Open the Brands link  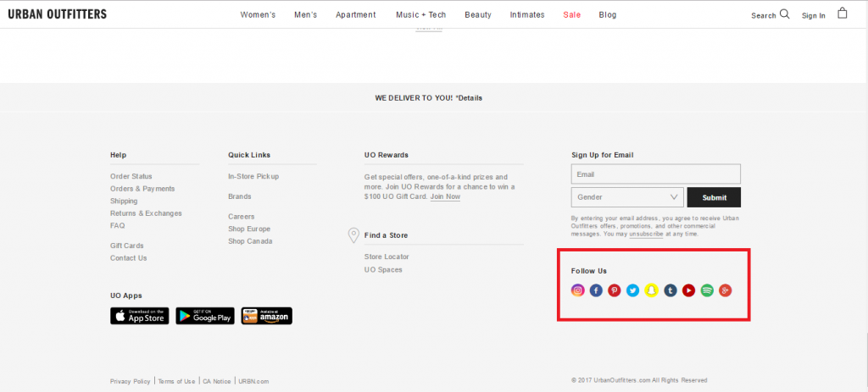pyautogui.click(x=240, y=196)
